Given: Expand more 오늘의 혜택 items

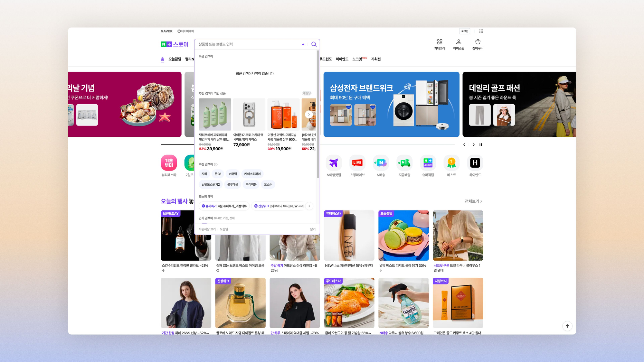Looking at the screenshot, I should 309,206.
